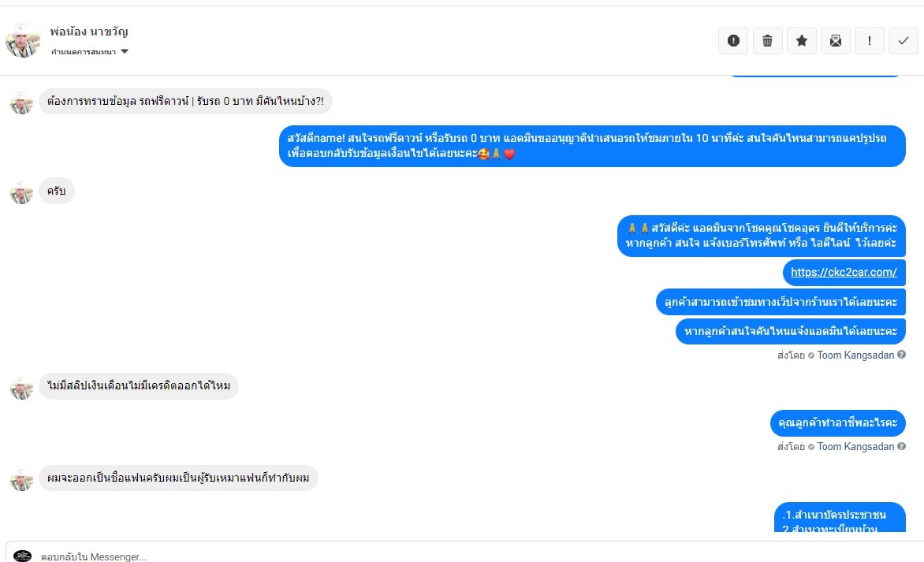Delete conversation using trash icon
The image size is (924, 562).
pyautogui.click(x=767, y=41)
